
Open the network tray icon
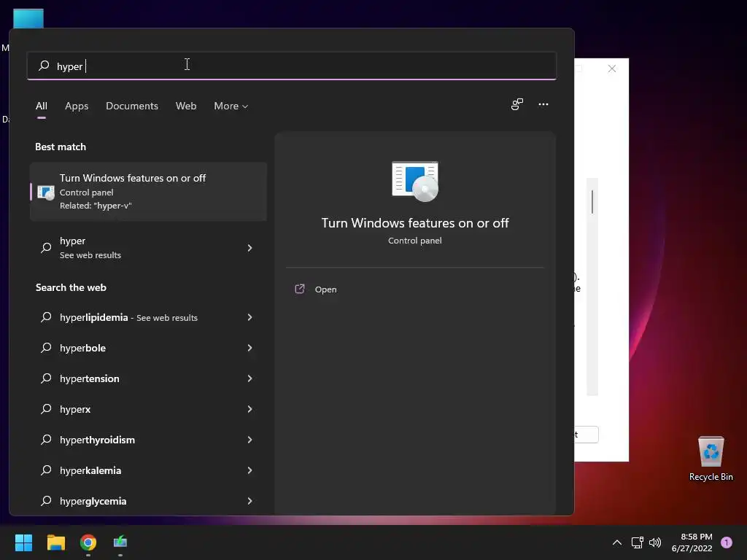pos(637,542)
